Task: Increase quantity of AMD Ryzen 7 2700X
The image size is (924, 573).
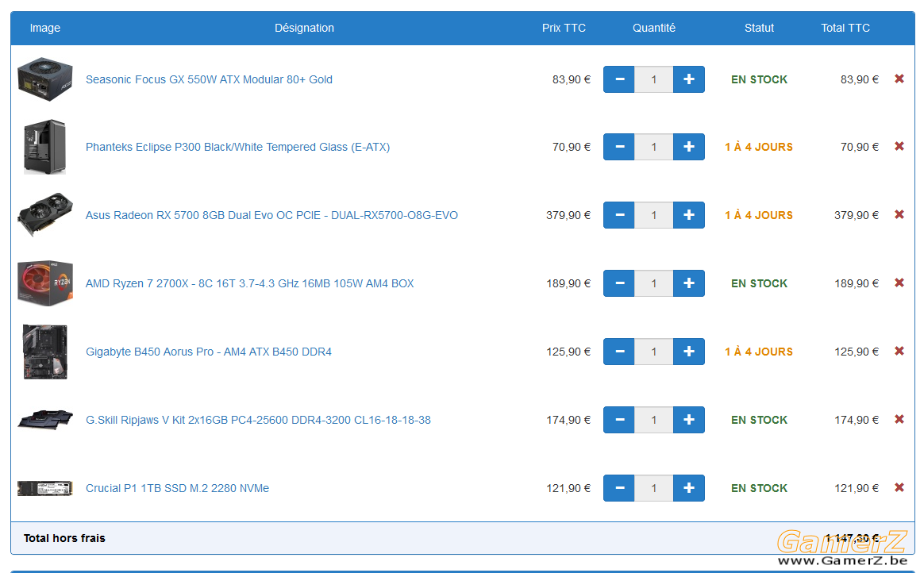Action: (689, 283)
